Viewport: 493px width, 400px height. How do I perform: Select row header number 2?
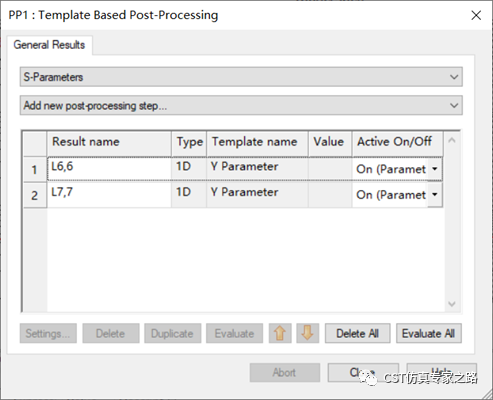(x=35, y=195)
